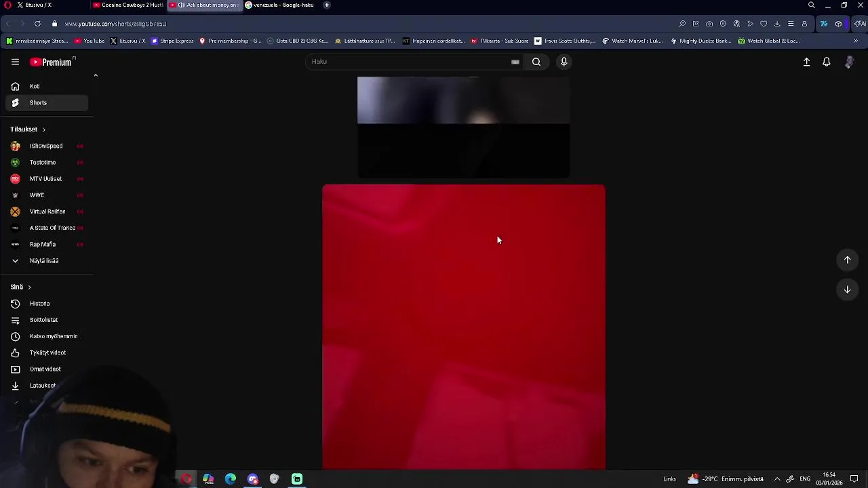Expand the Tilaukset section chevron

tap(44, 129)
